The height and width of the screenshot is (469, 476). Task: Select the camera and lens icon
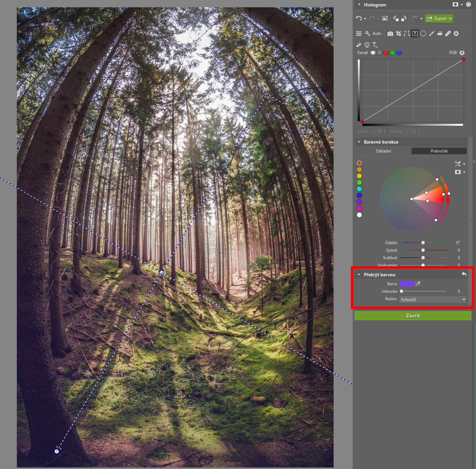tap(390, 34)
